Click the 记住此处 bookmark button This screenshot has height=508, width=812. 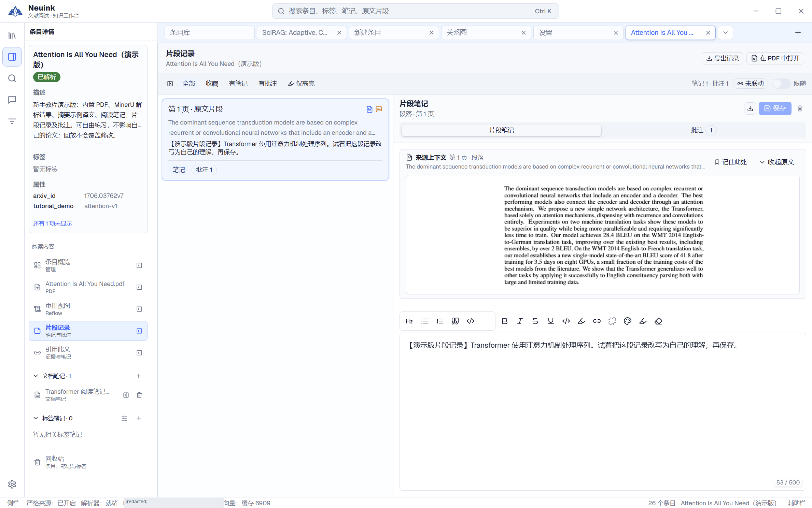click(730, 162)
